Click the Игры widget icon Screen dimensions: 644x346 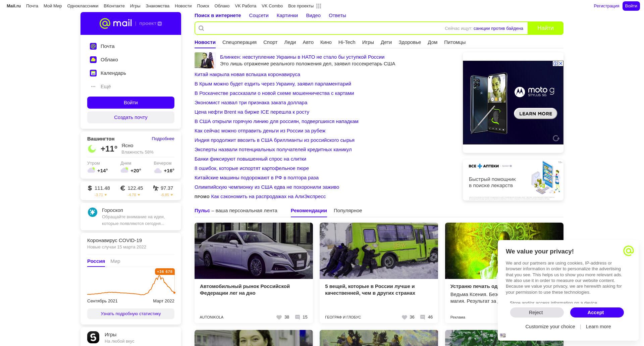[x=93, y=337]
